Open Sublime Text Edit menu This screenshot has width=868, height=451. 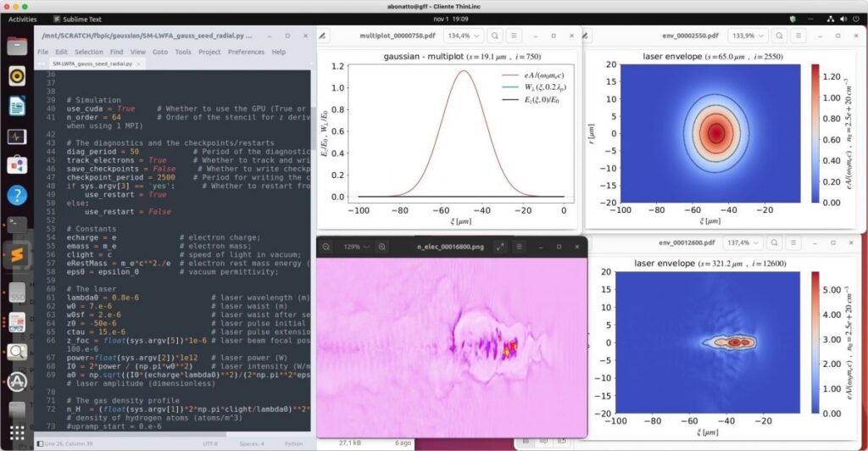point(61,52)
